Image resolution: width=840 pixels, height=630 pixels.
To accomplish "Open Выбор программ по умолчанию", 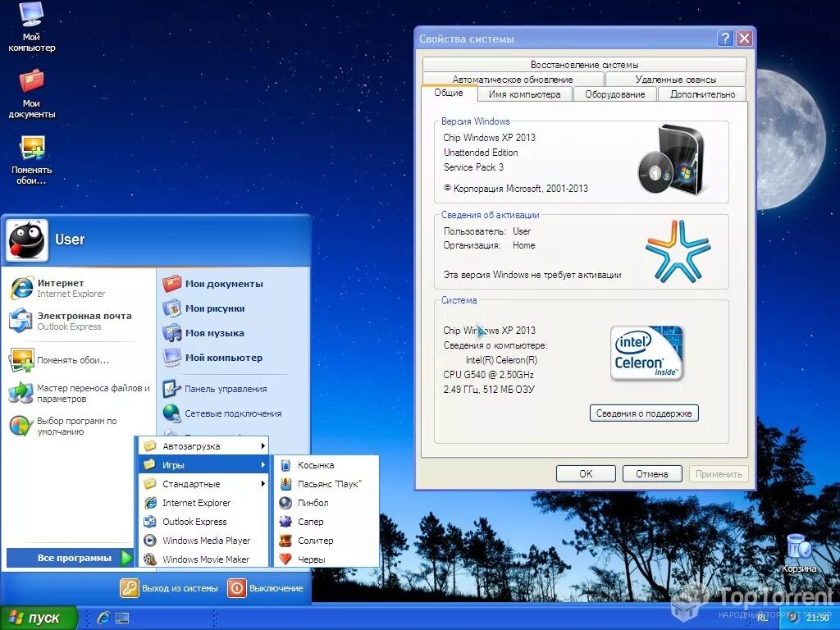I will [78, 426].
